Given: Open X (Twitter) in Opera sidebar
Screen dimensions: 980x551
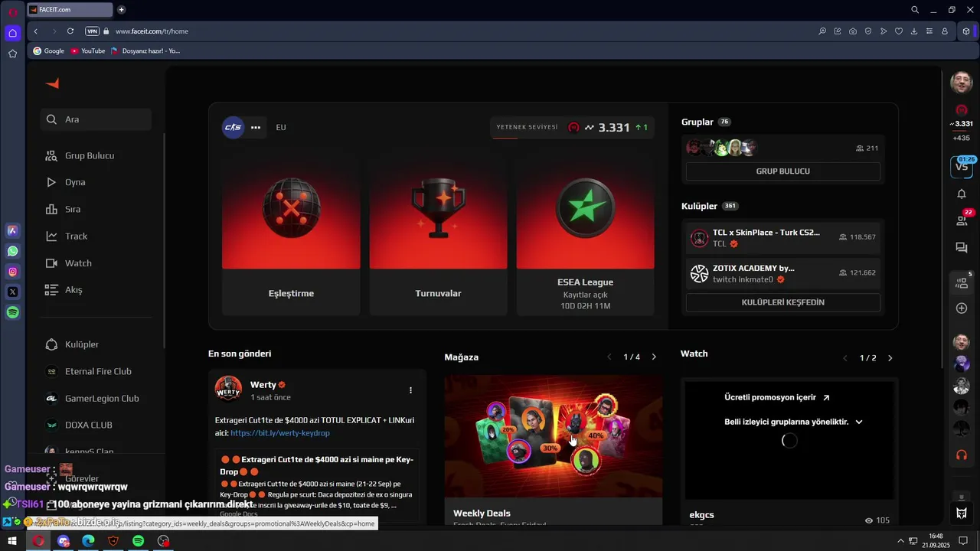Looking at the screenshot, I should click(12, 292).
